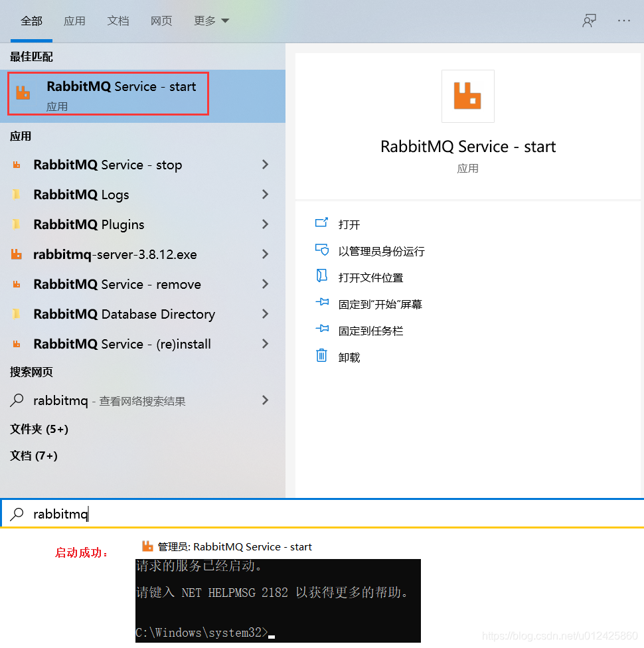Expand rabbitmq-server-3.8.12.exe chevron
Image resolution: width=644 pixels, height=648 pixels.
tap(266, 254)
